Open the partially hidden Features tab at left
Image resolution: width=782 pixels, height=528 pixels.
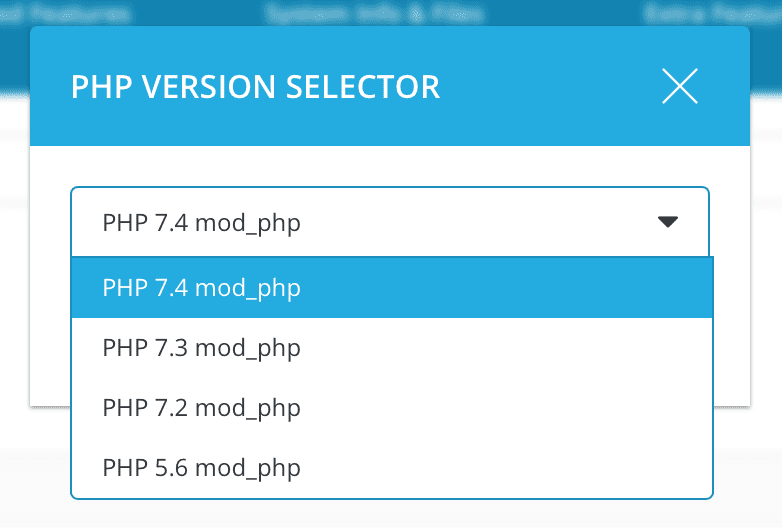pos(65,14)
